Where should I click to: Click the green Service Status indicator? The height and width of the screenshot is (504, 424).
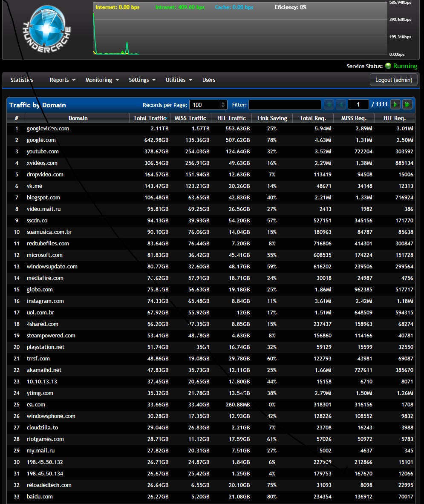(388, 66)
